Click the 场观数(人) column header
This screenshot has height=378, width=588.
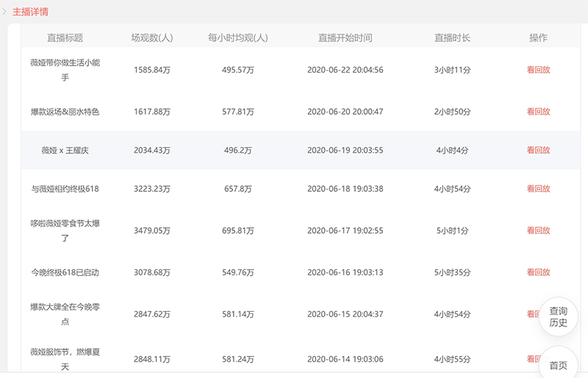[x=152, y=38]
